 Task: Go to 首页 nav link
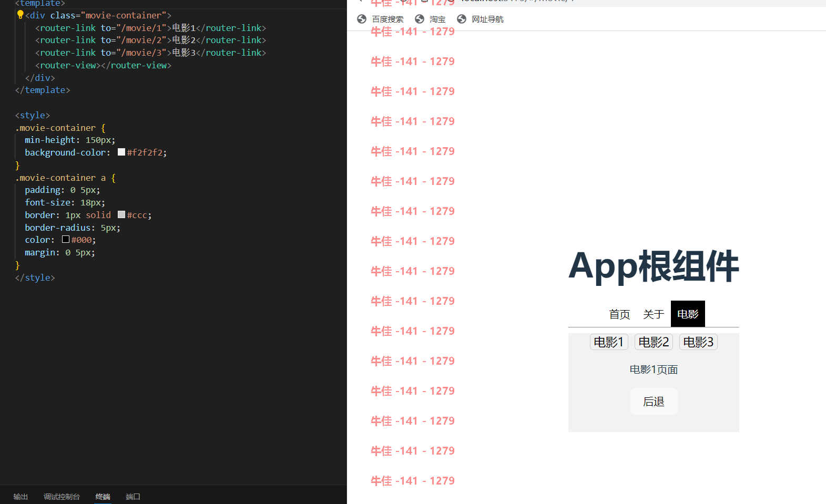(x=619, y=314)
